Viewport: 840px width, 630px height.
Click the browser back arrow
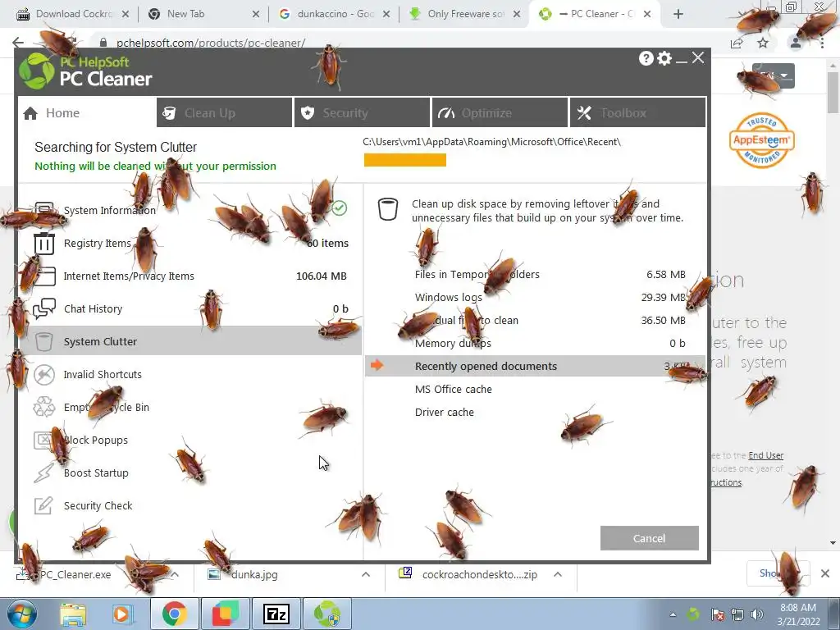point(18,43)
